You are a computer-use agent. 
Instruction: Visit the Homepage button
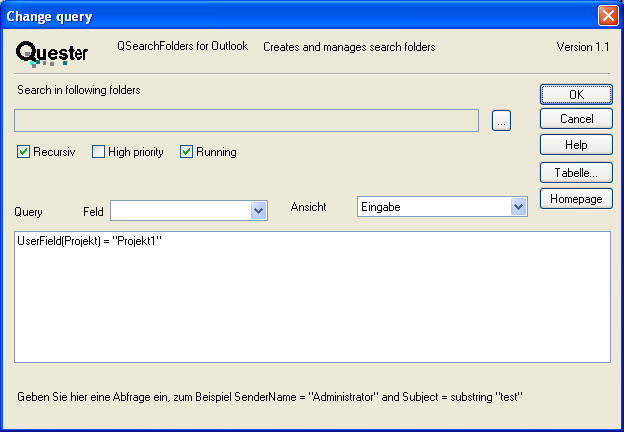click(x=576, y=198)
